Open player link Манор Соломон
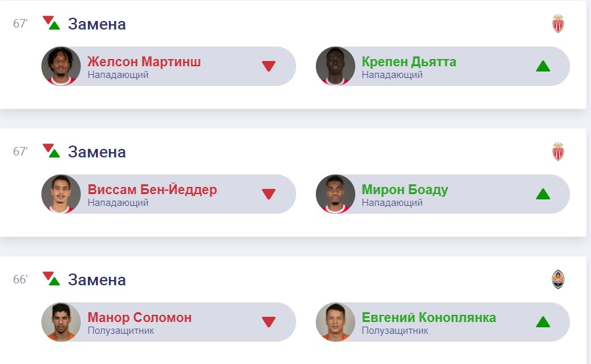Image resolution: width=591 pixels, height=364 pixels. point(139,318)
